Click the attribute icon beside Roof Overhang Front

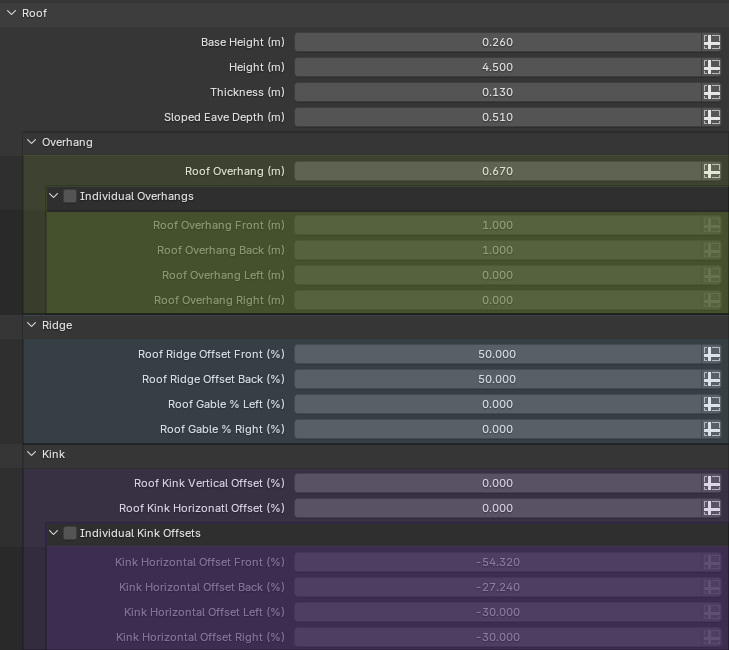pyautogui.click(x=711, y=226)
